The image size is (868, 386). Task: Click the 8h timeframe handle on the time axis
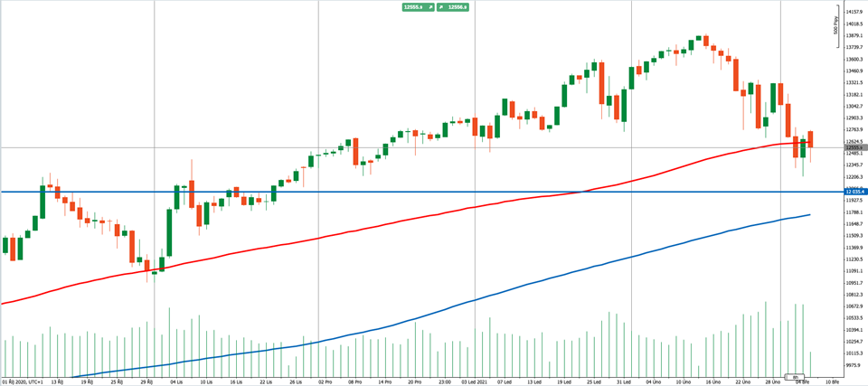pos(796,377)
